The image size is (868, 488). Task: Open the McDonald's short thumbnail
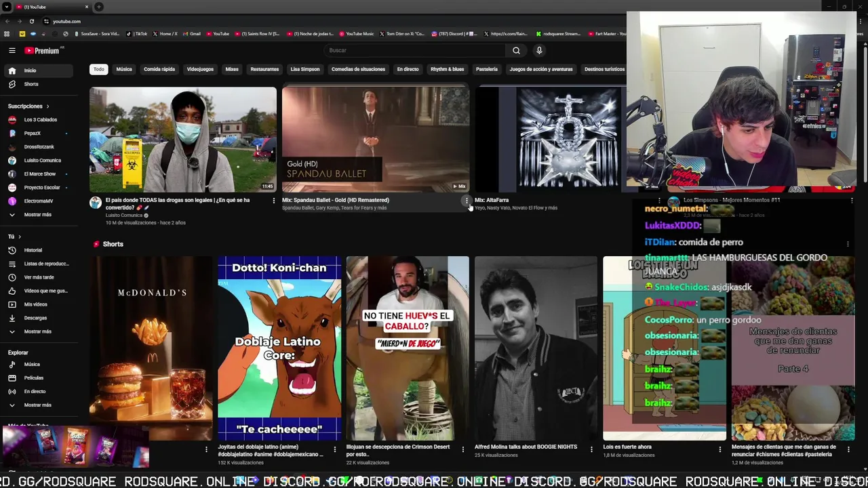click(151, 348)
